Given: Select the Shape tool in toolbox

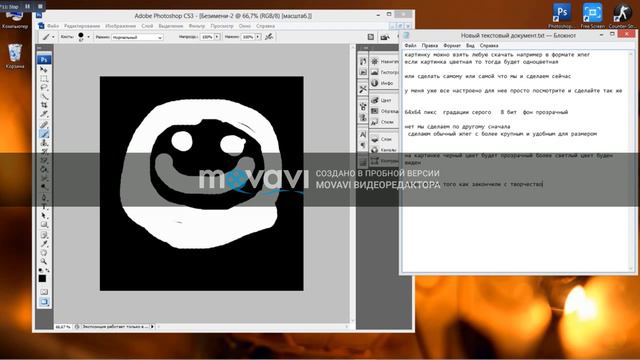Looking at the screenshot, I should tap(44, 224).
